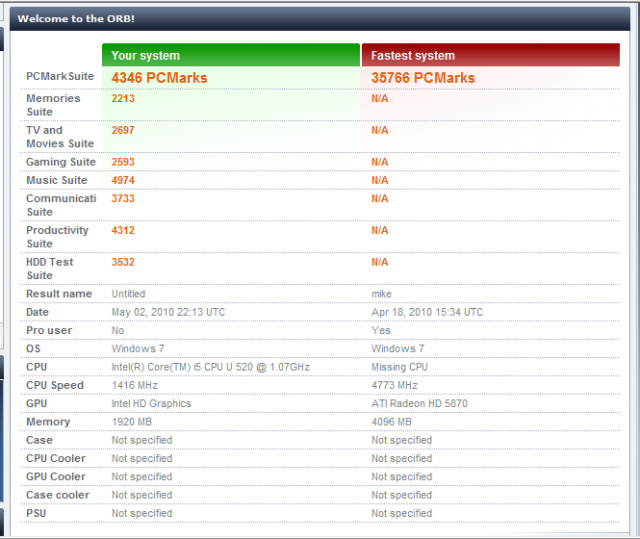This screenshot has width=640, height=539.
Task: Click the 'Memories Suite' row label
Action: coord(53,105)
